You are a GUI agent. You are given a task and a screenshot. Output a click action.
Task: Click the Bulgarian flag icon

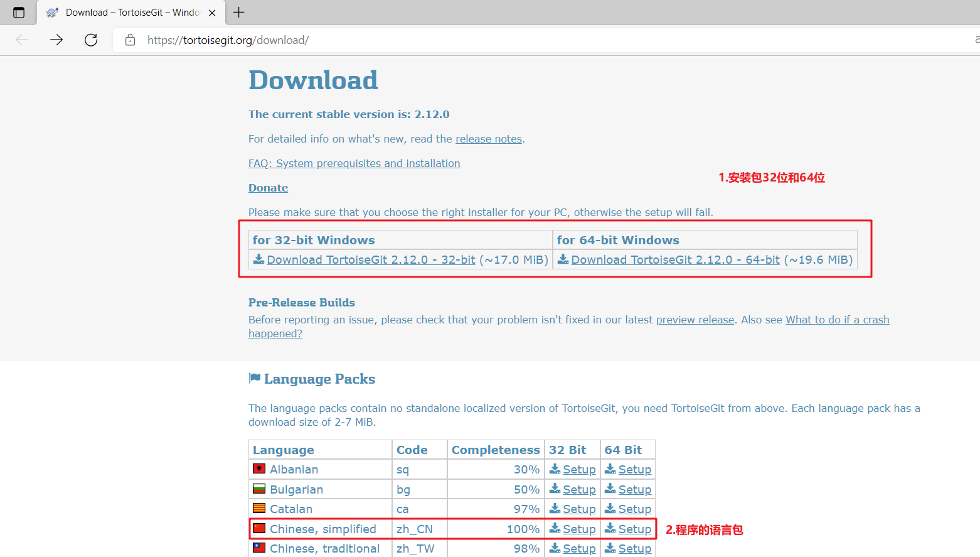[259, 489]
